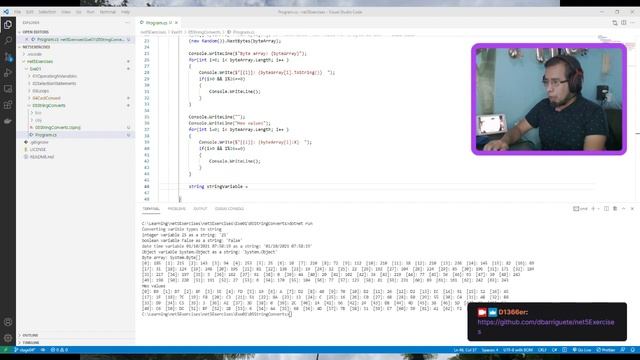Open notifications bell in status bar
Screen dimensions: 640x360
click(633, 350)
